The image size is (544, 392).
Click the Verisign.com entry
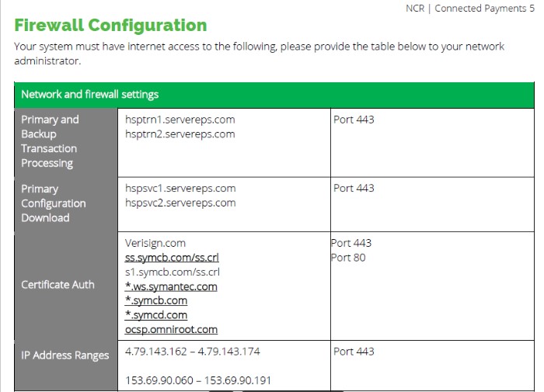pos(155,243)
